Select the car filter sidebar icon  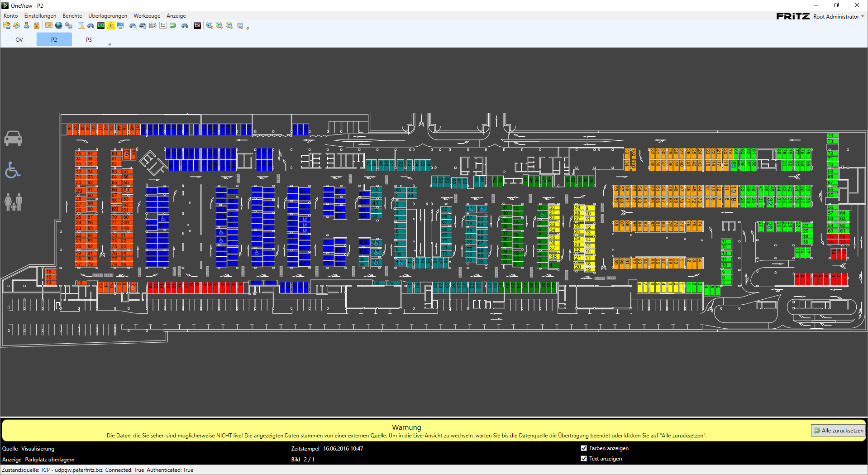coord(13,138)
